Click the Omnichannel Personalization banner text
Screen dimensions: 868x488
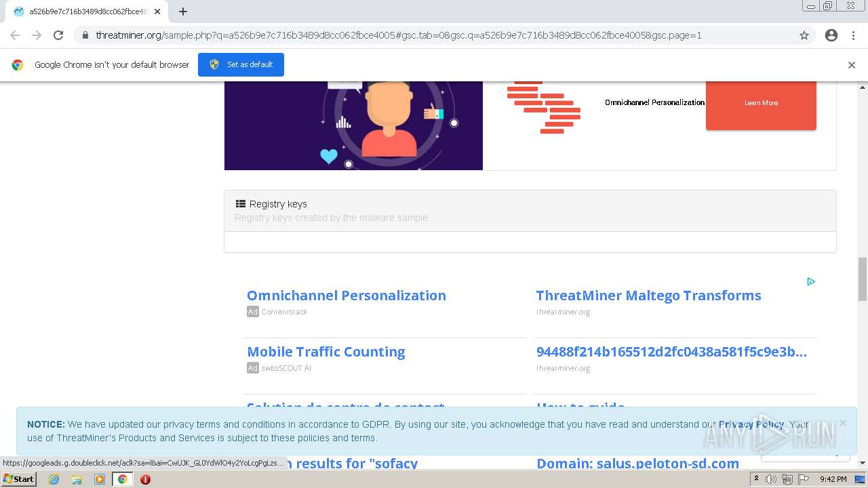tap(654, 102)
